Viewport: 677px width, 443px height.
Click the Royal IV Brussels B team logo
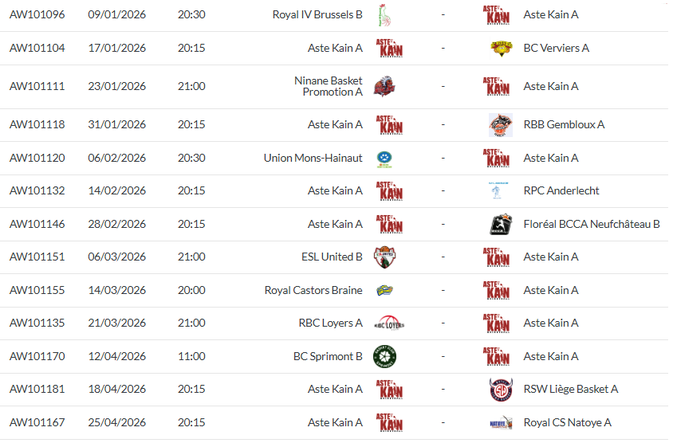384,15
